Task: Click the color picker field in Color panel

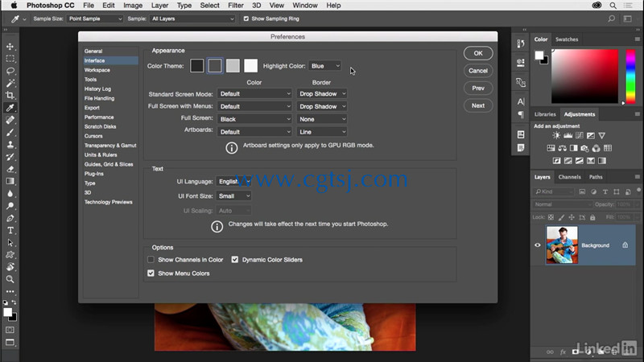Action: pos(584,76)
